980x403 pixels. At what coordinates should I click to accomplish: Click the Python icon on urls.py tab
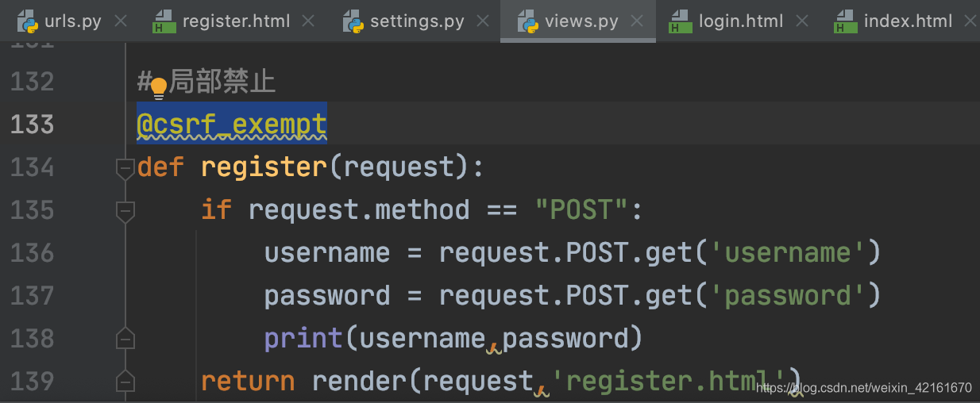point(29,21)
